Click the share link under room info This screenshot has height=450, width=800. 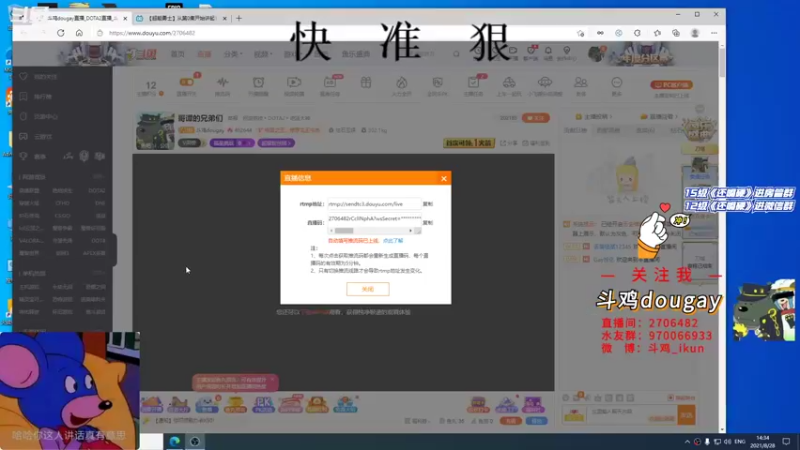point(508,143)
